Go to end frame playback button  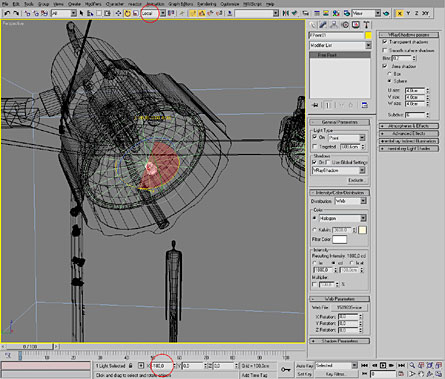(x=401, y=366)
